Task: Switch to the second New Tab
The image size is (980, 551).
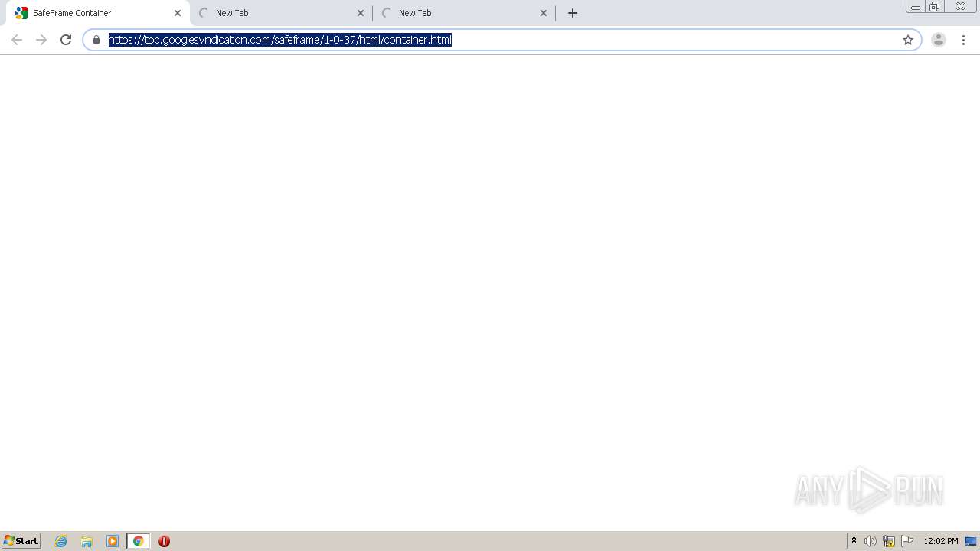Action: (465, 13)
